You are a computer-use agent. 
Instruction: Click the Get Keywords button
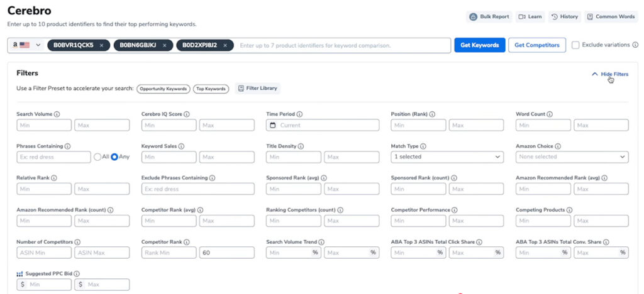pyautogui.click(x=480, y=45)
